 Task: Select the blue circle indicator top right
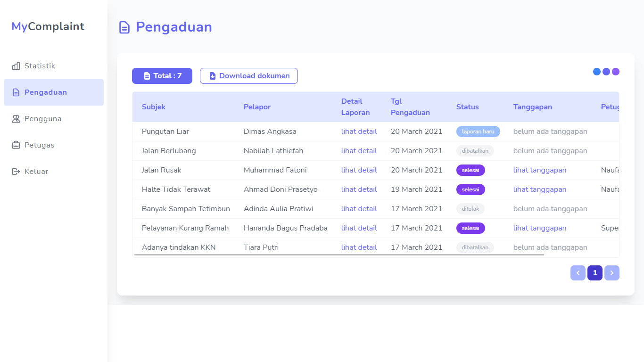596,72
